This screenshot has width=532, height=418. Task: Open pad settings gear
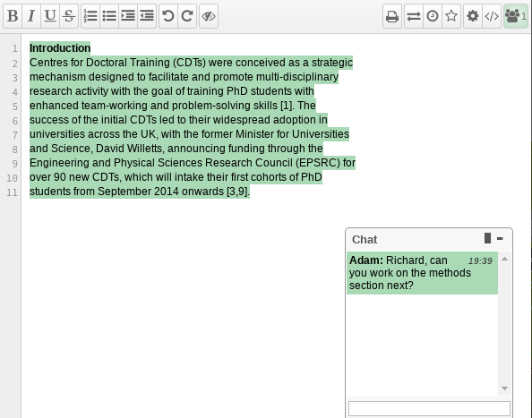[x=473, y=16]
